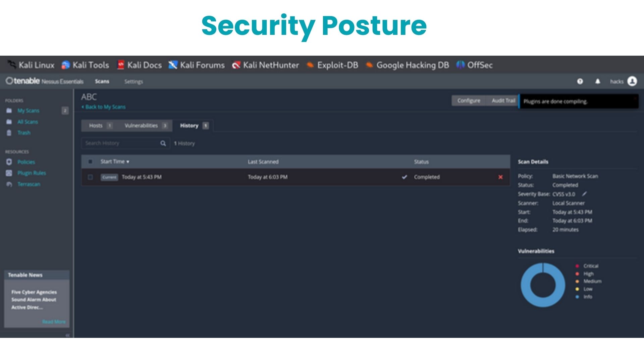Open the Settings menu
Viewport: 644px width, 362px height.
(x=133, y=81)
